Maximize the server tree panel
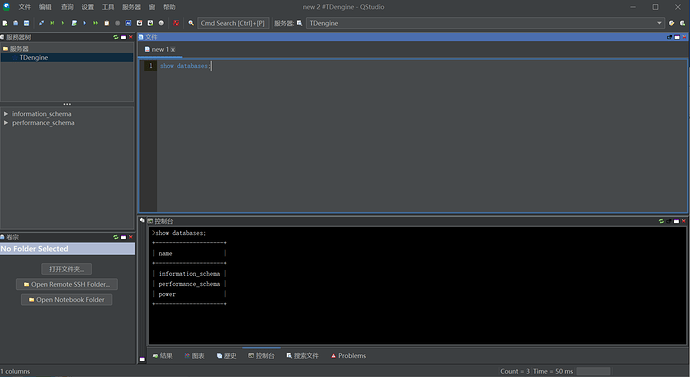 tap(123, 37)
